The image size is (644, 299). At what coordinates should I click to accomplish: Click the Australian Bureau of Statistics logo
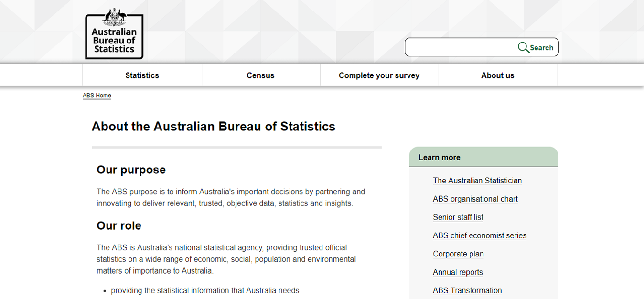(x=114, y=33)
